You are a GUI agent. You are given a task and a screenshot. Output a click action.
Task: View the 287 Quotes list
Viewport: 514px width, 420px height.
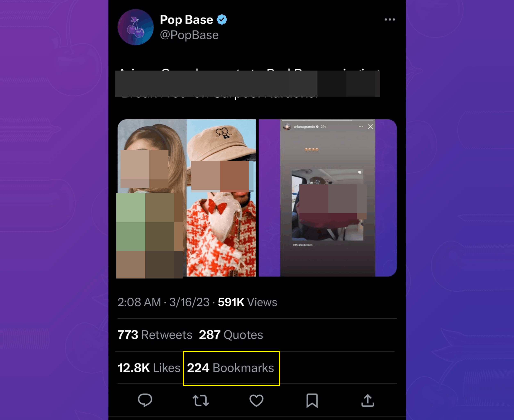[x=231, y=335]
